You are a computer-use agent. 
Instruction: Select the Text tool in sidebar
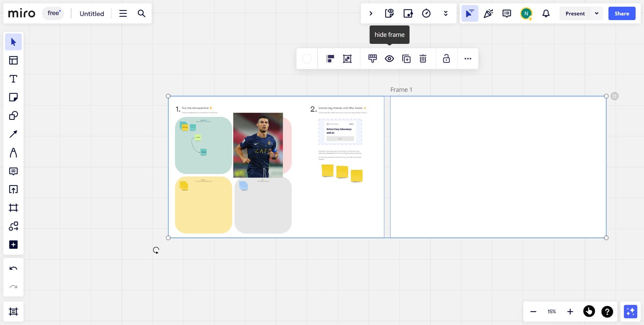point(13,79)
